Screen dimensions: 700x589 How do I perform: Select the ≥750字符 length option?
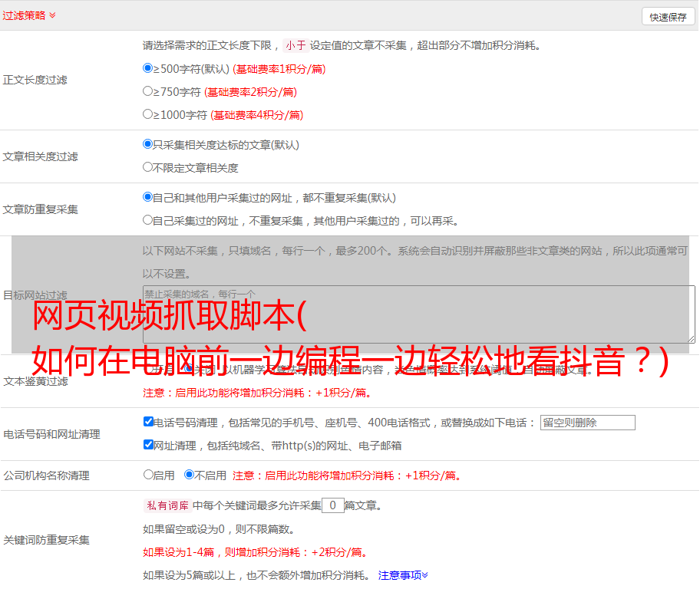pos(148,91)
